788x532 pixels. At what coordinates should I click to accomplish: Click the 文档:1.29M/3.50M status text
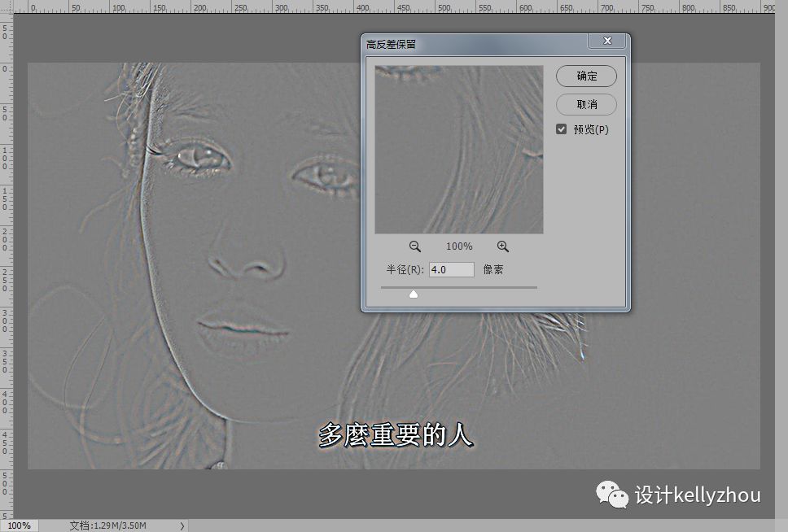(x=107, y=525)
